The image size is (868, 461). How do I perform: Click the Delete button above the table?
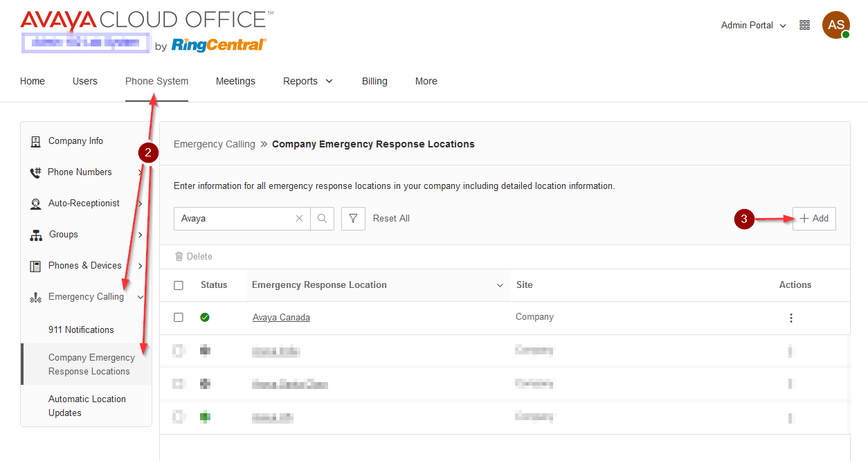tap(194, 256)
